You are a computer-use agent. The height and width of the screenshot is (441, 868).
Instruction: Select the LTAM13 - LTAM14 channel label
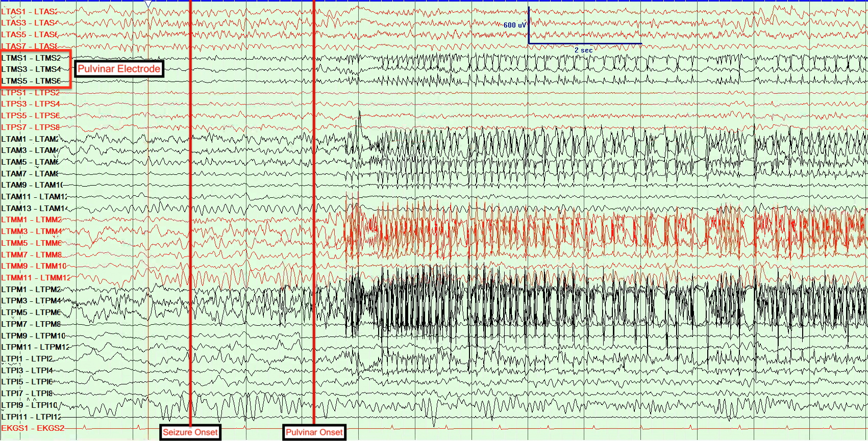click(34, 209)
